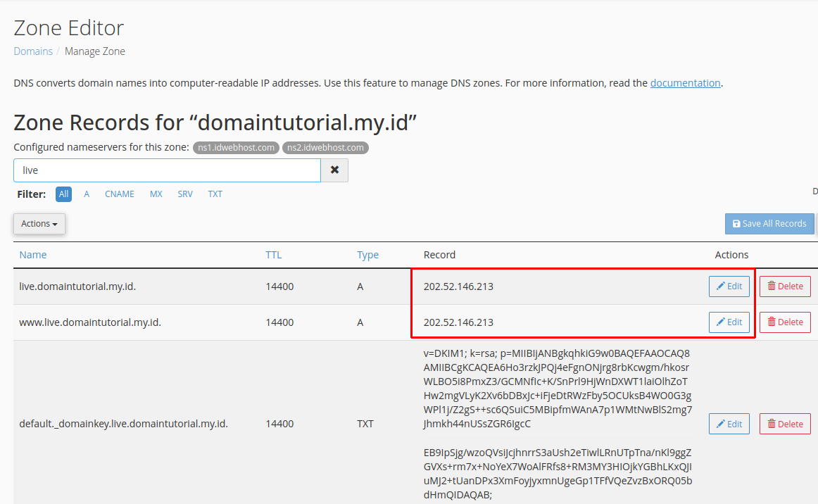The width and height of the screenshot is (818, 504).
Task: Click the lock icon on Save All Records
Action: 737,223
